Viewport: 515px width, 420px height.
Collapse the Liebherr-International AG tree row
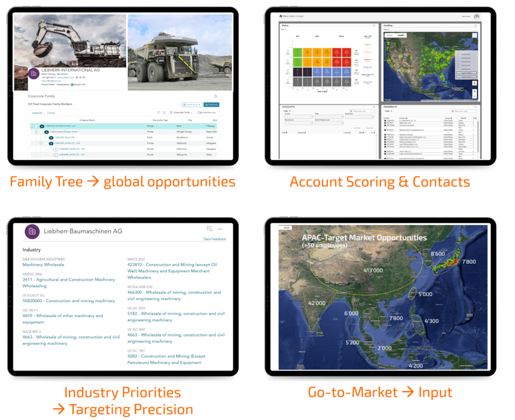pyautogui.click(x=32, y=126)
